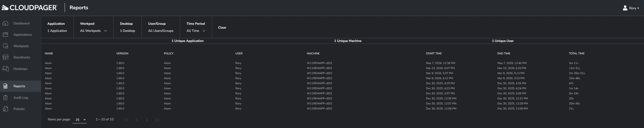Image resolution: width=644 pixels, height=128 pixels.
Task: Open the items per page dropdown
Action: [79, 120]
